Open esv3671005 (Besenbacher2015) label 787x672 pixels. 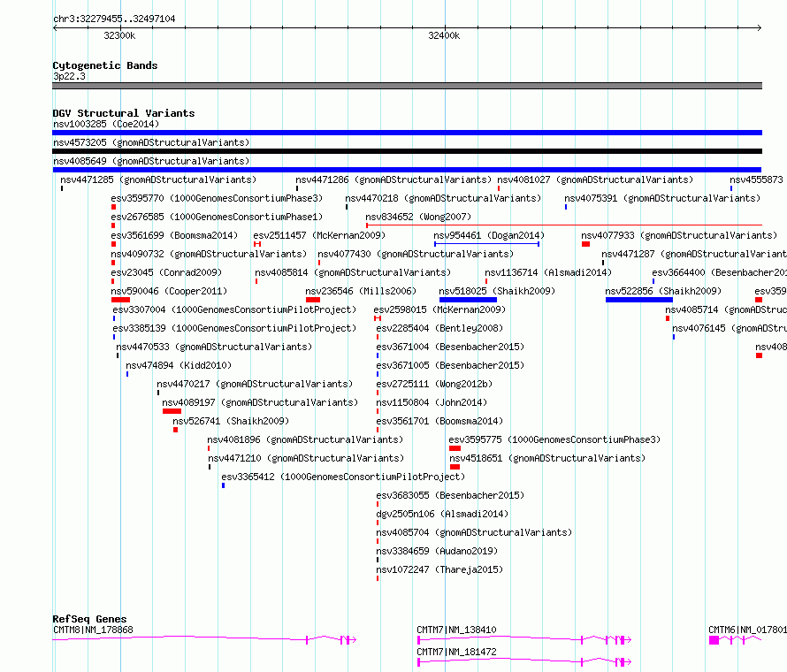(x=450, y=365)
